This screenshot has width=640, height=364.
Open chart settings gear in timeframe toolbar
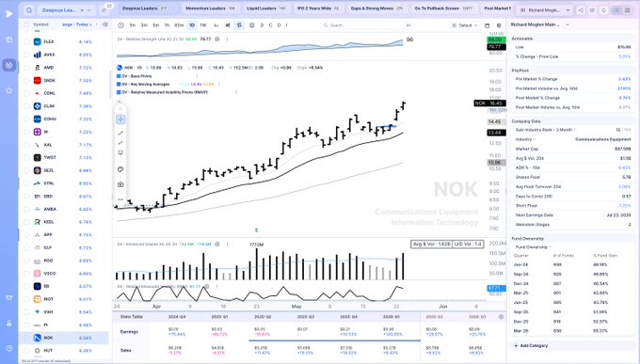(x=252, y=25)
